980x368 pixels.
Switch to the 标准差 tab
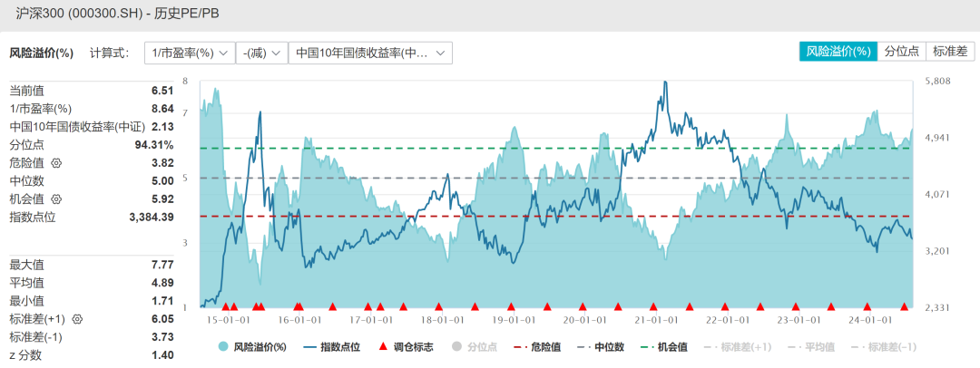951,52
